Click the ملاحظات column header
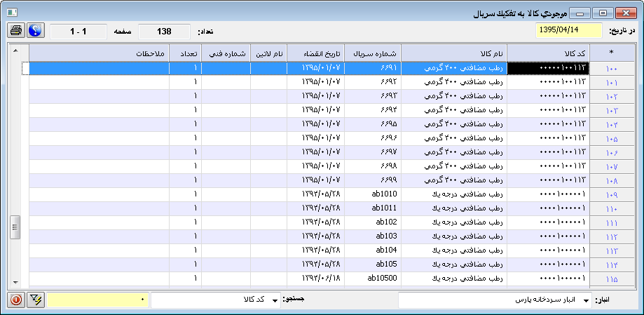The width and height of the screenshot is (644, 315). (99, 54)
